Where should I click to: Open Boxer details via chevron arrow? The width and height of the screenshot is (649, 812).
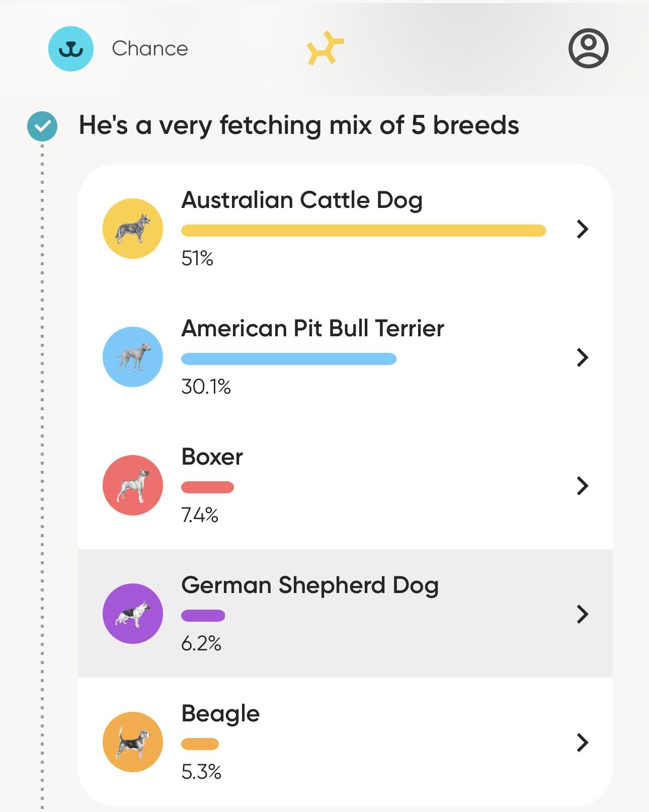pyautogui.click(x=582, y=486)
